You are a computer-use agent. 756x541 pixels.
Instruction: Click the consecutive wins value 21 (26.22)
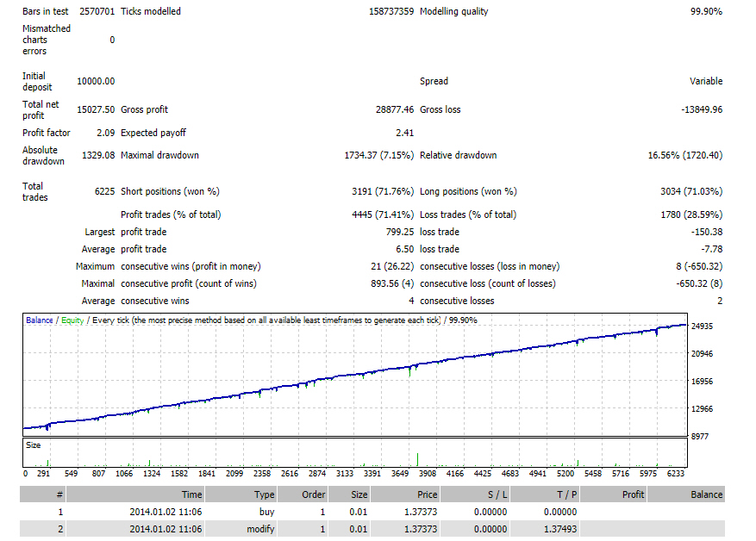(x=392, y=266)
